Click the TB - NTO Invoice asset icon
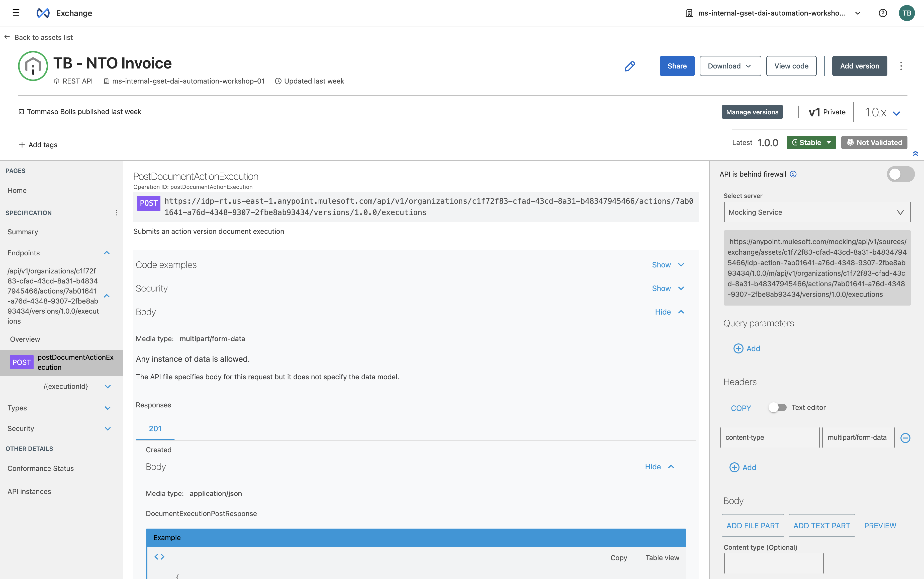This screenshot has width=924, height=579. tap(33, 66)
